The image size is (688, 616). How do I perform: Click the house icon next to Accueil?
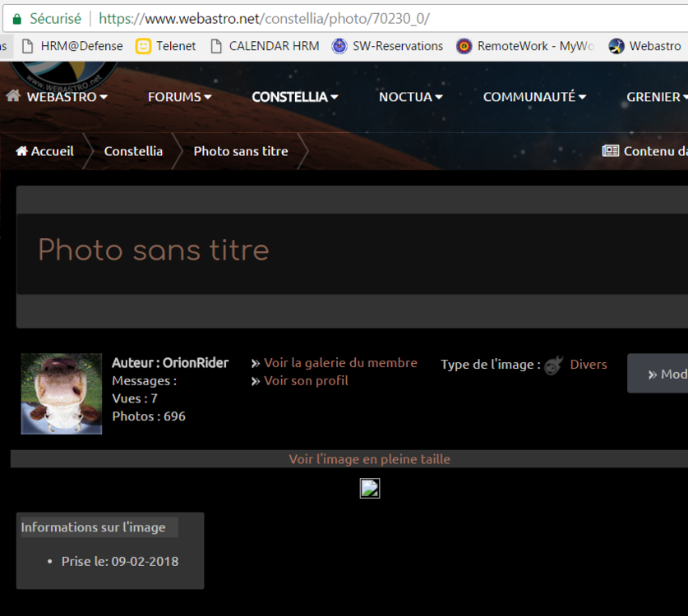click(22, 151)
